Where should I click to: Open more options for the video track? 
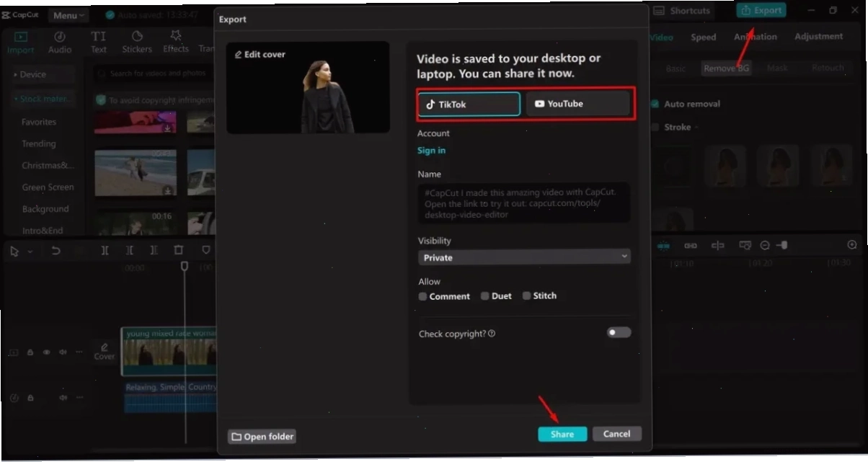[79, 352]
